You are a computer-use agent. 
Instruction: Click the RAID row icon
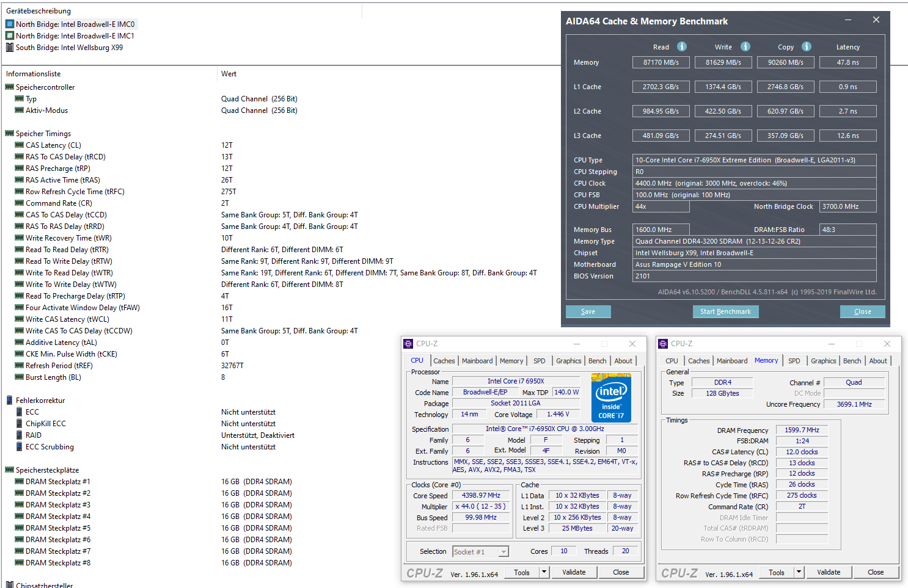tap(20, 435)
